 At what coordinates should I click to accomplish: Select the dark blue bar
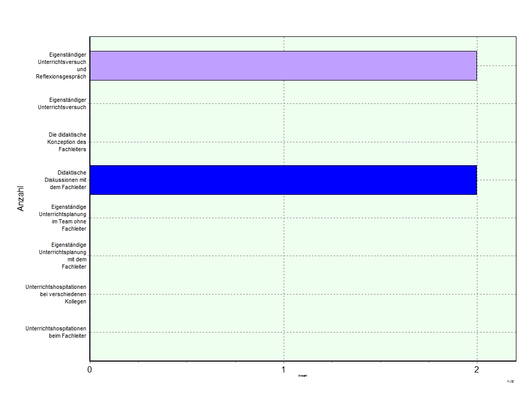click(283, 180)
